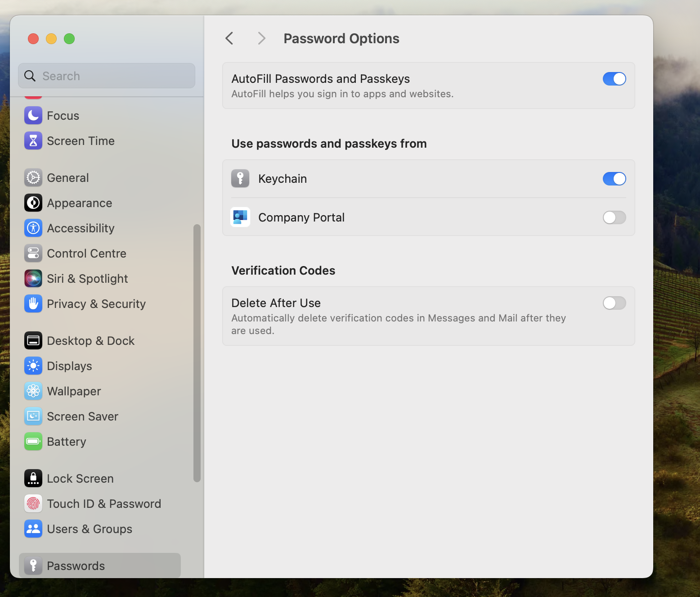This screenshot has width=700, height=597.
Task: Select Passwords text in sidebar
Action: pyautogui.click(x=76, y=566)
